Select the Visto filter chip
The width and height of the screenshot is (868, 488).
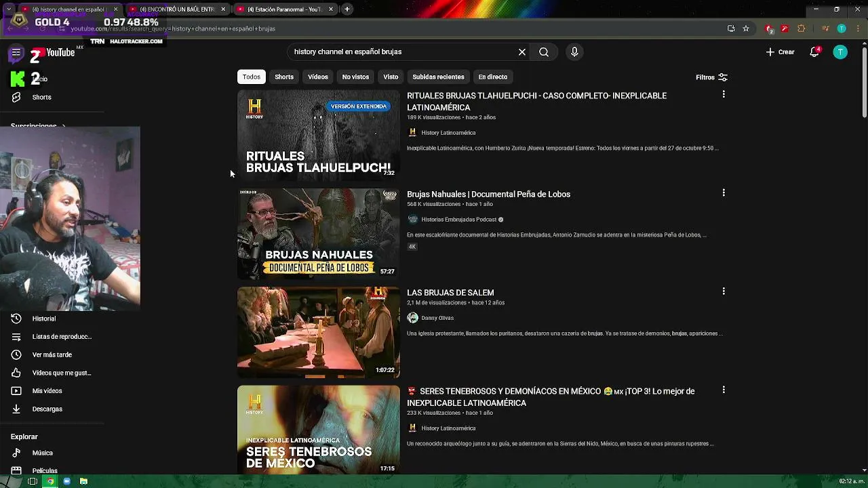pos(391,77)
